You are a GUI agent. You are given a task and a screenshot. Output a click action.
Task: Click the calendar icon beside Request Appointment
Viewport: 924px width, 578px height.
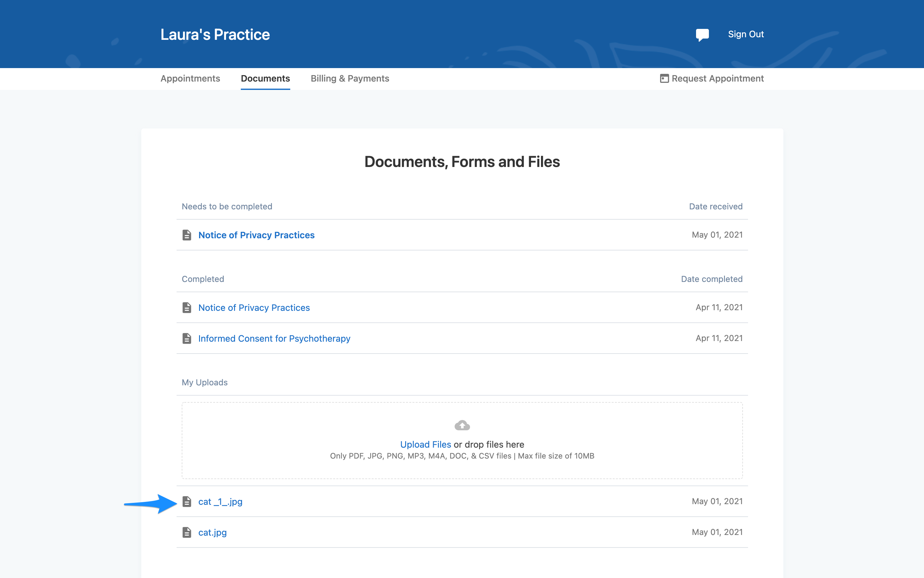pyautogui.click(x=665, y=78)
